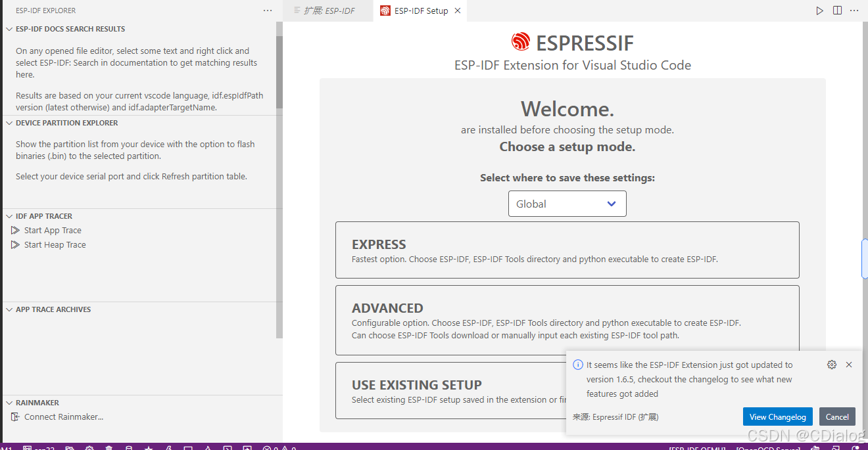This screenshot has width=868, height=450.
Task: Choose the EXPRESS setup mode
Action: [x=567, y=250]
